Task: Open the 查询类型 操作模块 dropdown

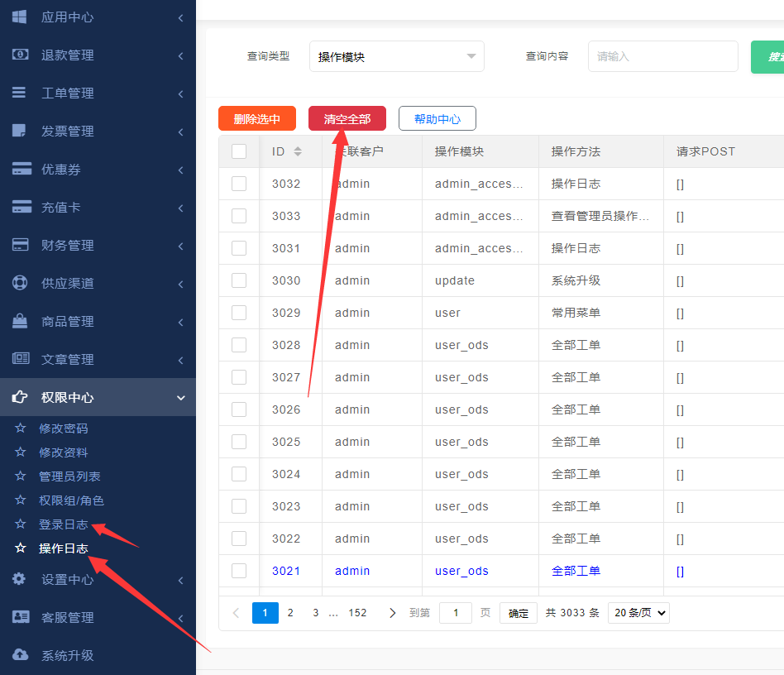Action: click(396, 56)
